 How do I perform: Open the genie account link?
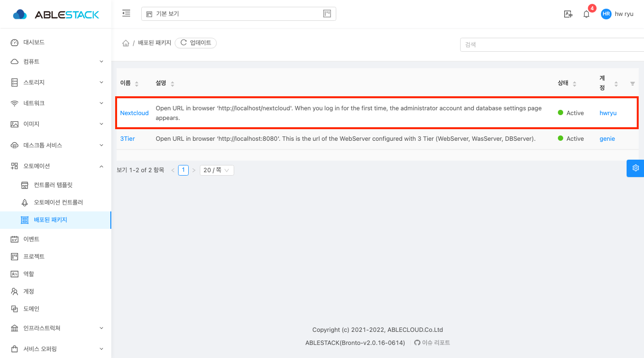607,139
